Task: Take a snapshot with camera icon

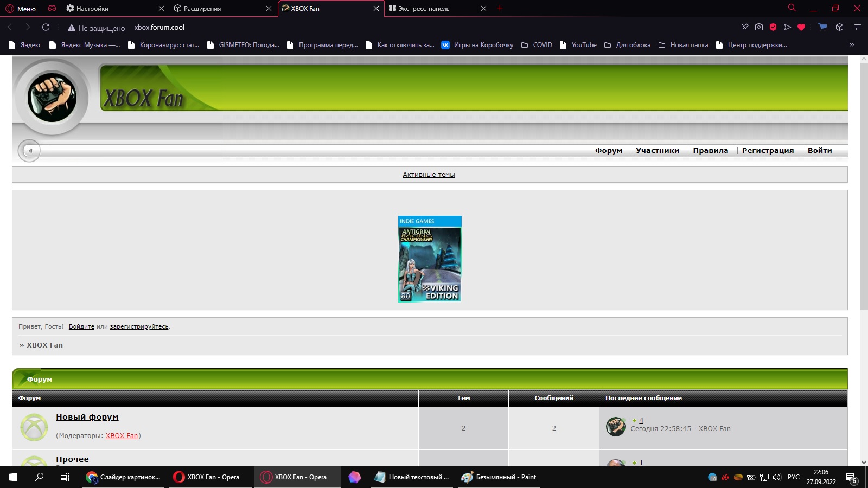Action: pyautogui.click(x=759, y=27)
